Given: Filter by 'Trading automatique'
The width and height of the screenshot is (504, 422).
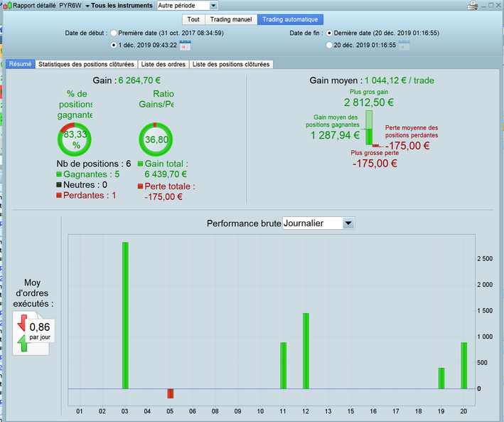Looking at the screenshot, I should (x=290, y=19).
